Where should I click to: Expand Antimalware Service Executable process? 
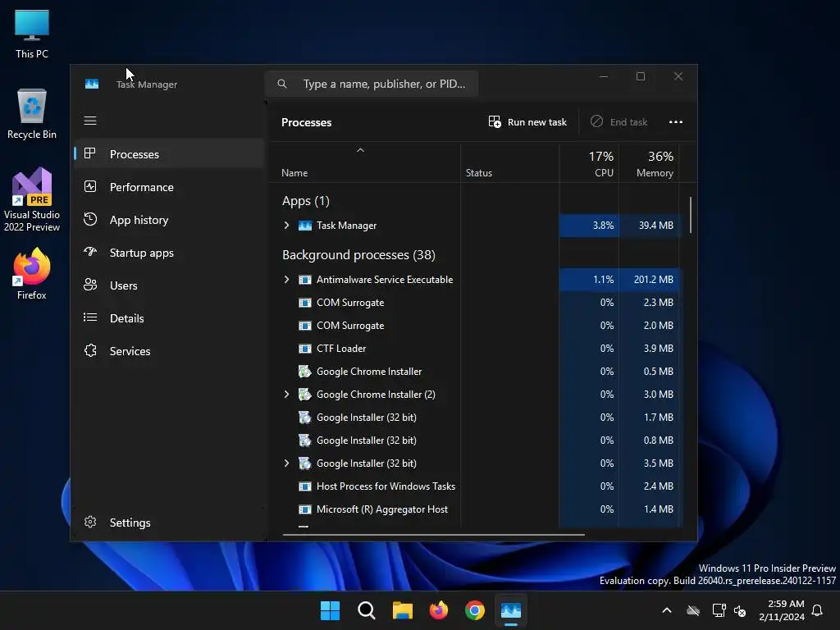(286, 280)
